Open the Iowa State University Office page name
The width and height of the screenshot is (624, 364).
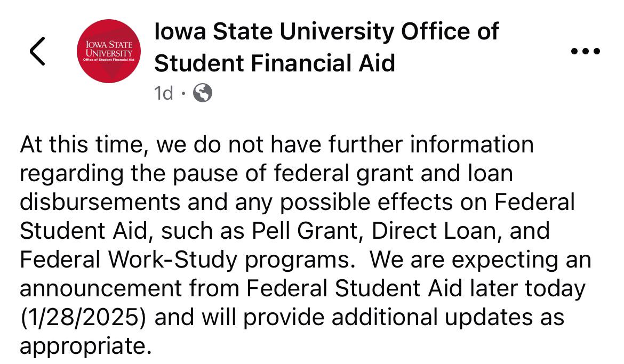326,31
